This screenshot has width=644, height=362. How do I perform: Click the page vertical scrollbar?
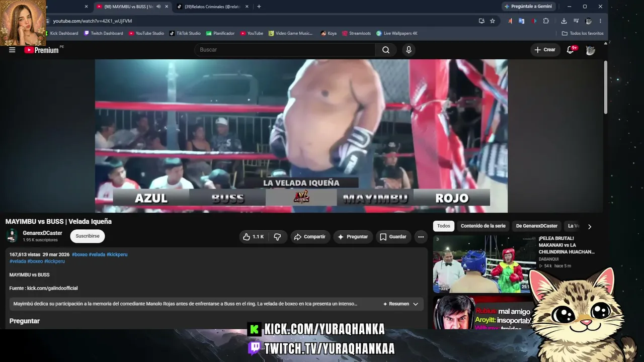pos(606,88)
